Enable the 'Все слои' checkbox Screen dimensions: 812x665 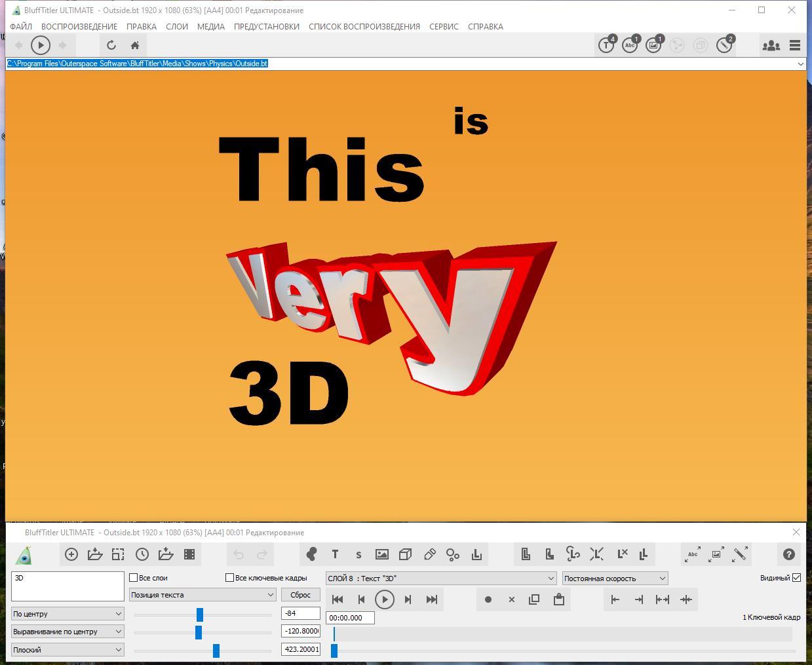click(134, 578)
